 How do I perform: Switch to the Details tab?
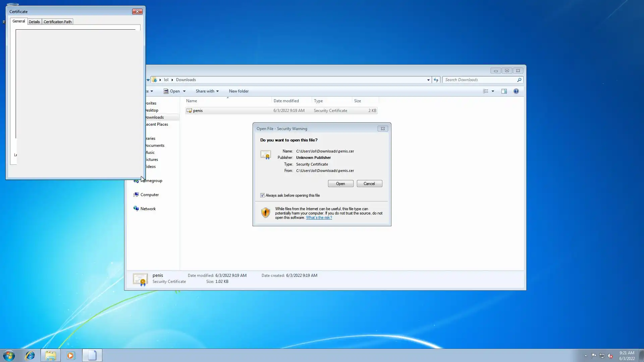[34, 22]
